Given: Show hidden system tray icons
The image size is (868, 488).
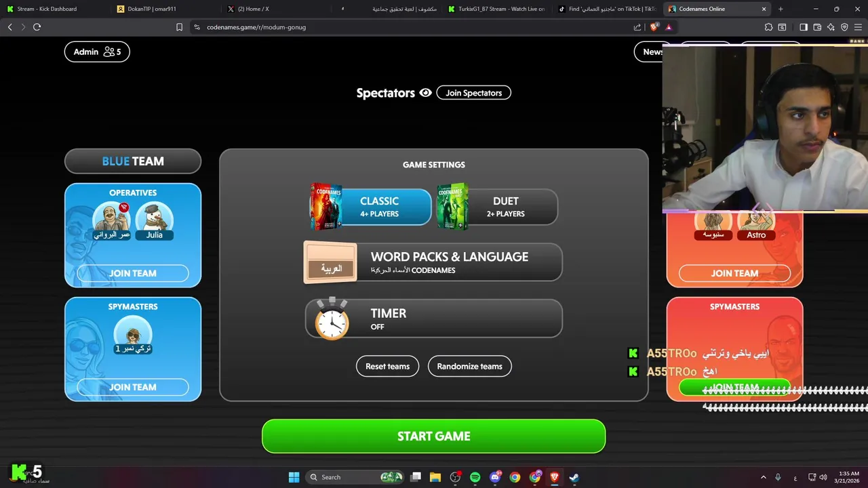Looking at the screenshot, I should coord(763,477).
